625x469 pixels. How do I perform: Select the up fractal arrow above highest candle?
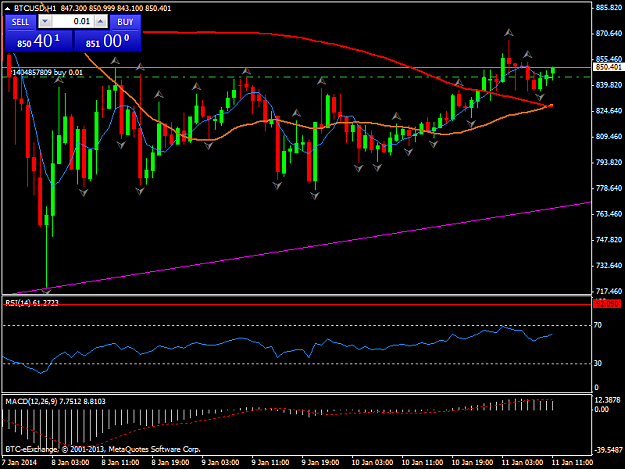pos(509,33)
